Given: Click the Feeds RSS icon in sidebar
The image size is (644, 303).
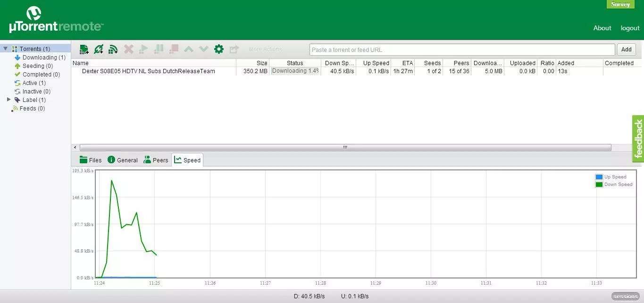Looking at the screenshot, I should [15, 109].
